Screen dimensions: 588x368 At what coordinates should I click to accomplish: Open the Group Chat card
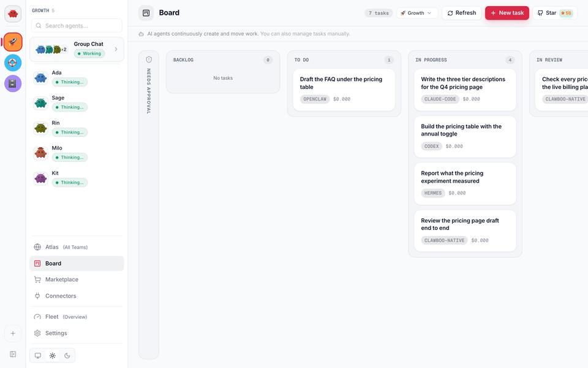tap(77, 49)
